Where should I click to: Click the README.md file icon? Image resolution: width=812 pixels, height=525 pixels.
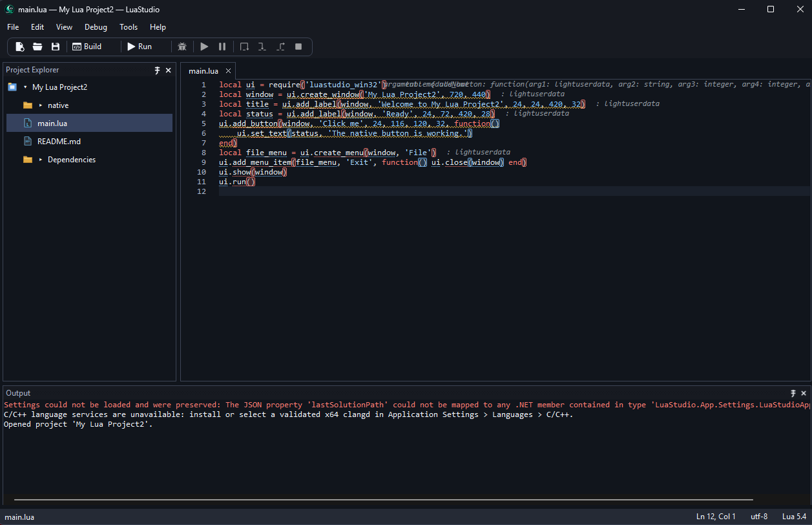28,142
